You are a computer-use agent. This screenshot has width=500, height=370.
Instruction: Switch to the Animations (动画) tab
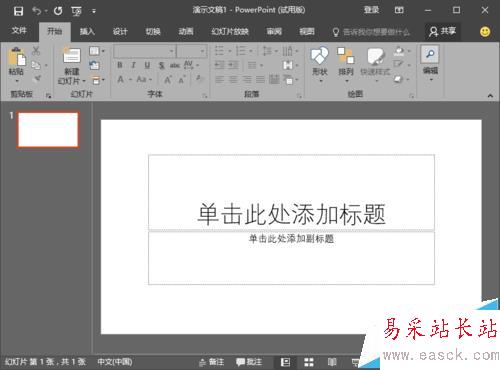click(x=186, y=31)
